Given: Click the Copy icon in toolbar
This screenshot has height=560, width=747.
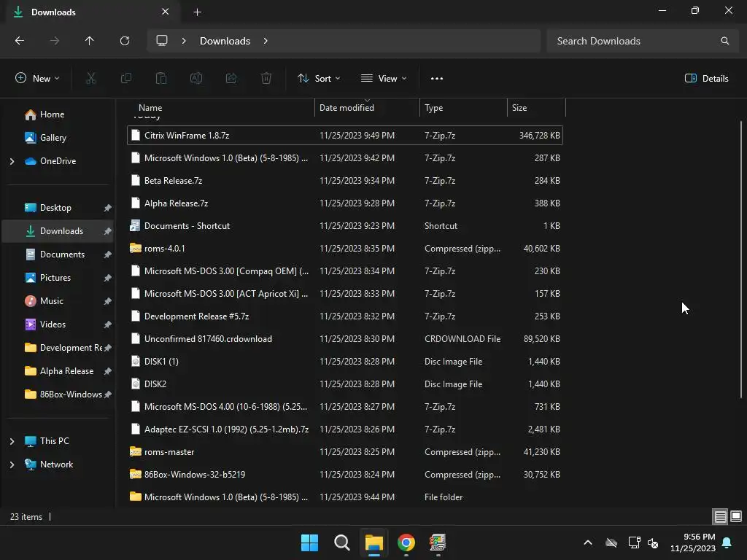Looking at the screenshot, I should [125, 78].
